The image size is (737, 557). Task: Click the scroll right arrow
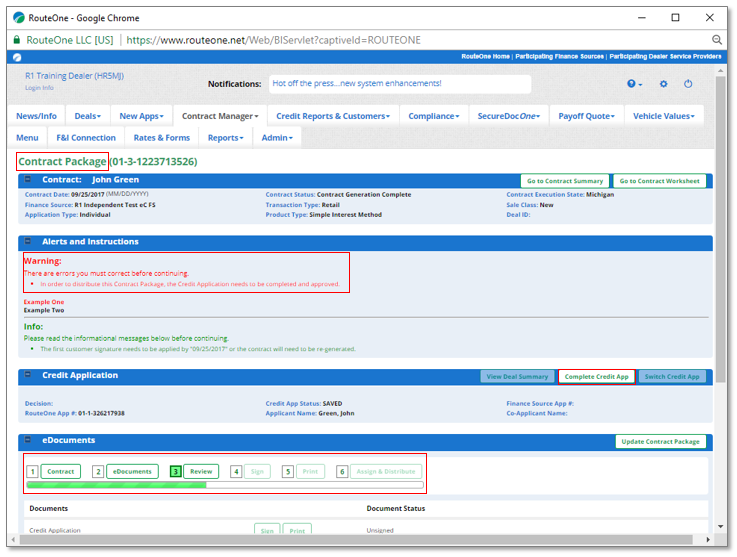[x=708, y=539]
